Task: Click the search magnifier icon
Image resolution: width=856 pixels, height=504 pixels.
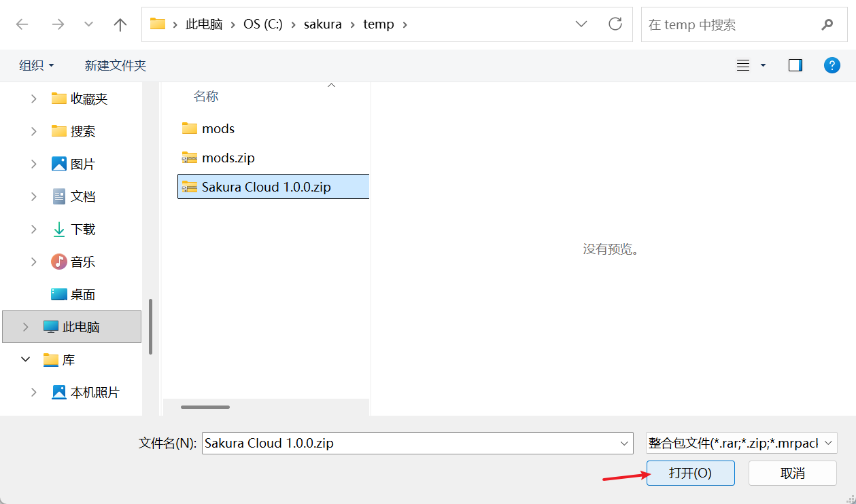Action: (x=827, y=24)
